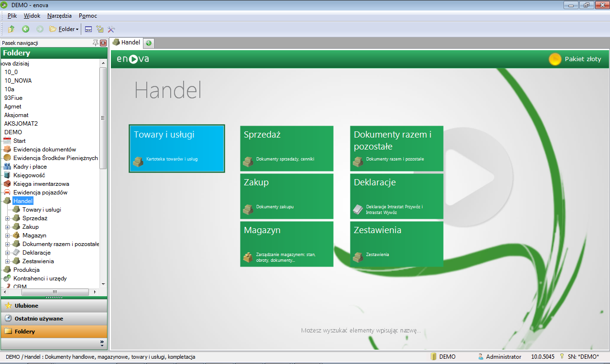The height and width of the screenshot is (364, 610).
Task: Select 10_NOWA database entry
Action: point(18,81)
